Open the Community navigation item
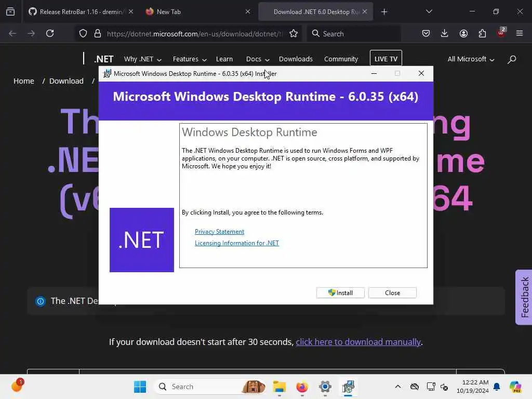 click(x=341, y=59)
